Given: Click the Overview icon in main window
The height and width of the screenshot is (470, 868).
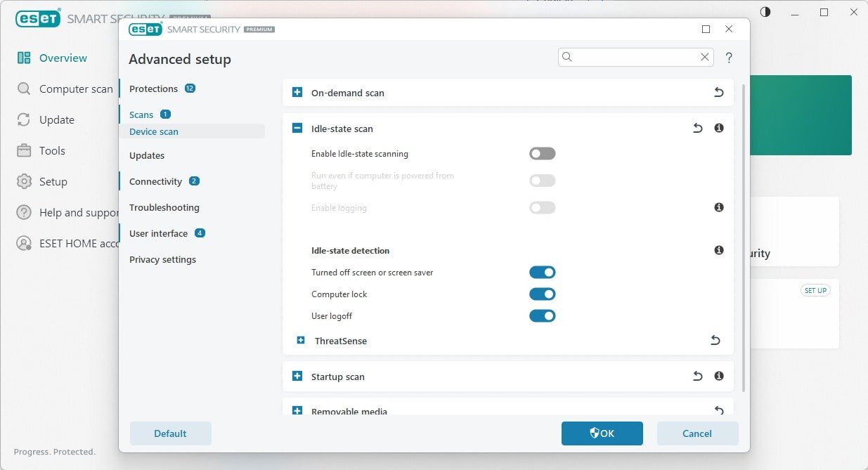Looking at the screenshot, I should point(24,58).
